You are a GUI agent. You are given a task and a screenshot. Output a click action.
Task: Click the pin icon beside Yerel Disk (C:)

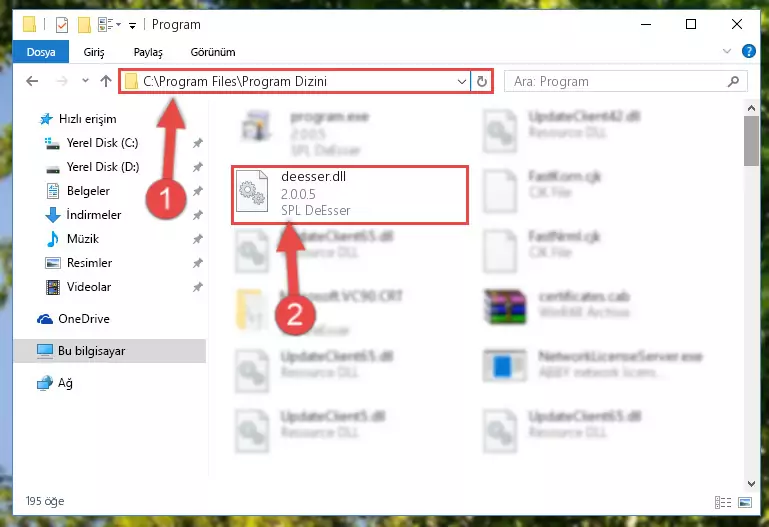pyautogui.click(x=197, y=143)
